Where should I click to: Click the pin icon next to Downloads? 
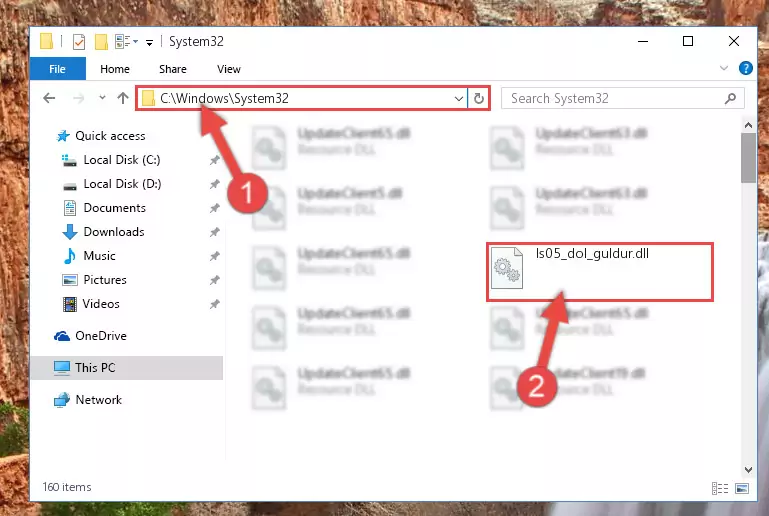pos(214,232)
